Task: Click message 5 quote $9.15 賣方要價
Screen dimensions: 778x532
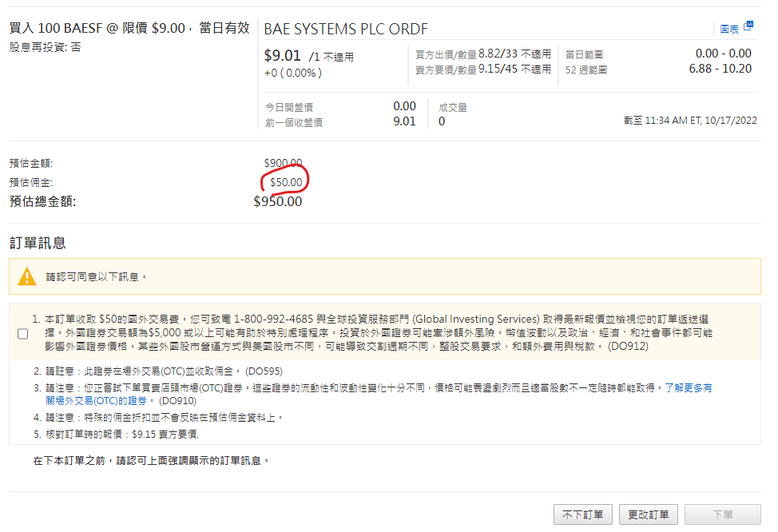Action: pyautogui.click(x=116, y=435)
